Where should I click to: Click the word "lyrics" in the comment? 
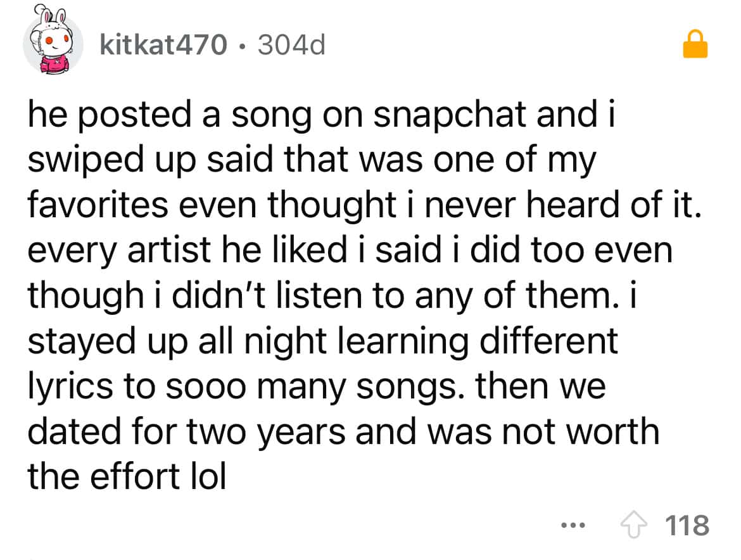click(x=70, y=388)
